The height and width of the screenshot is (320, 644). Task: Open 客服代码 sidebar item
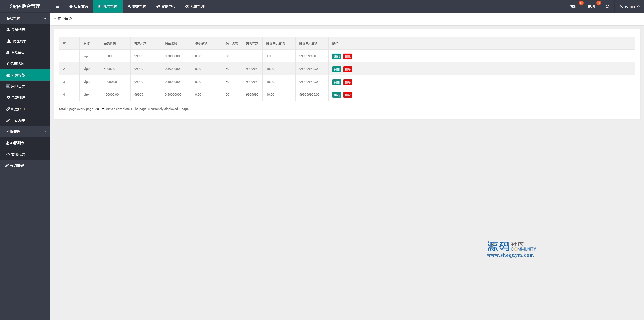click(18, 154)
